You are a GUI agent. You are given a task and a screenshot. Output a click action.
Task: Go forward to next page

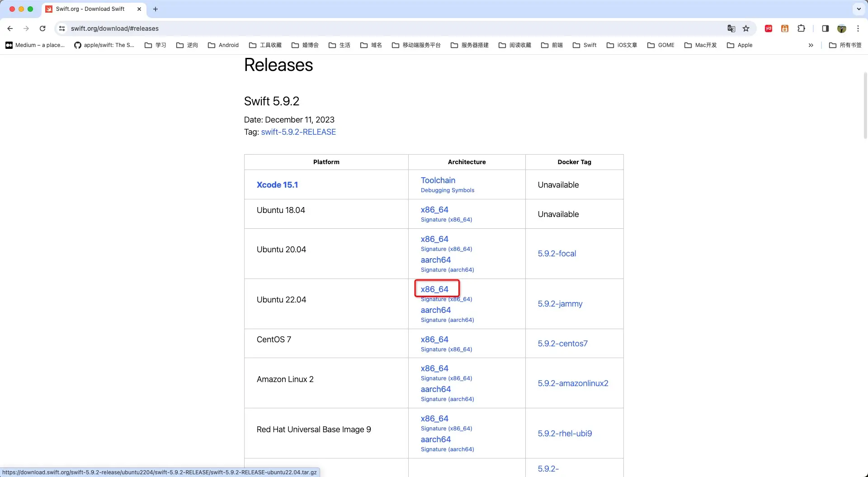pyautogui.click(x=26, y=28)
